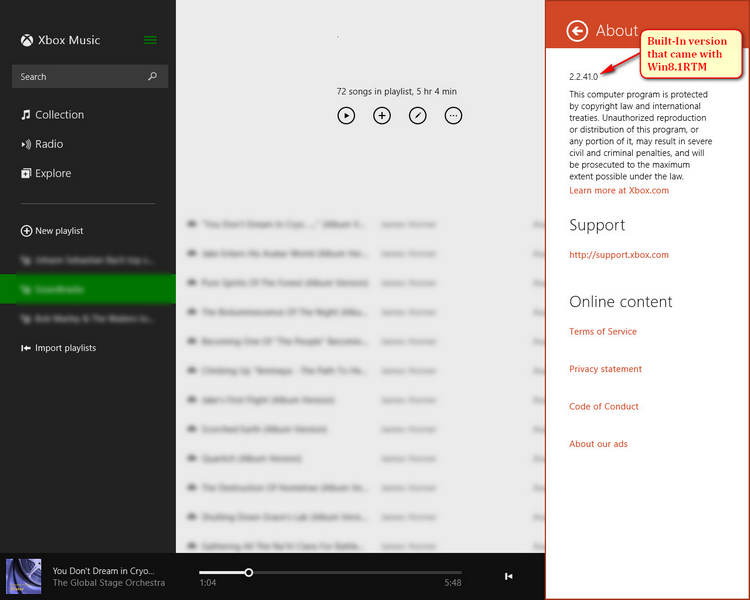Click the playback progress slider handle
The image size is (750, 600).
pyautogui.click(x=249, y=573)
